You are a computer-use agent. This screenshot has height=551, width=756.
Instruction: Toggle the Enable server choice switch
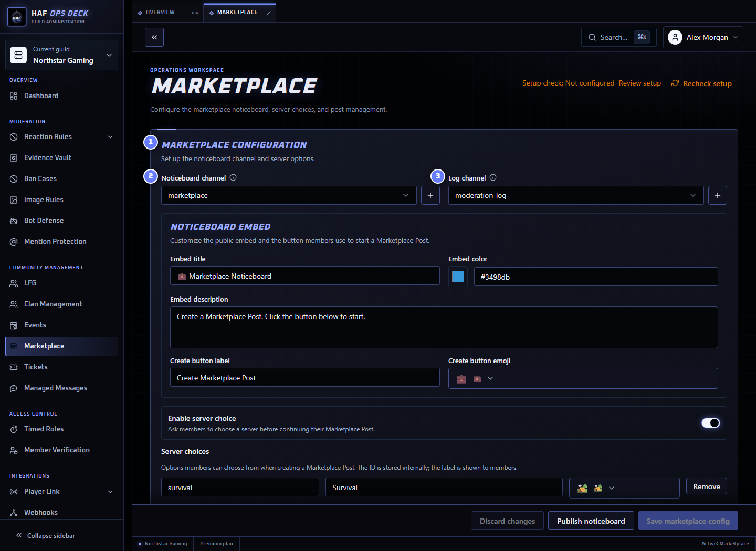pos(711,423)
